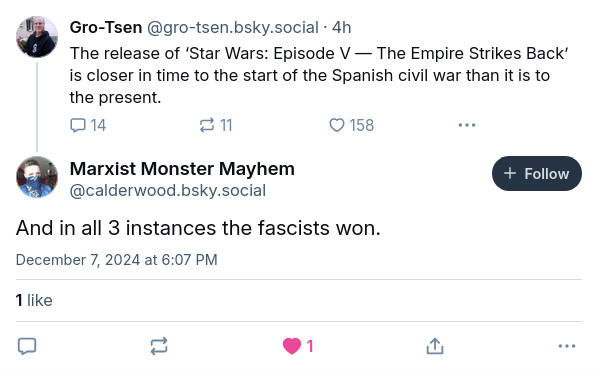
Task: Share the Marxist Monster Mayhem post
Action: click(x=435, y=346)
